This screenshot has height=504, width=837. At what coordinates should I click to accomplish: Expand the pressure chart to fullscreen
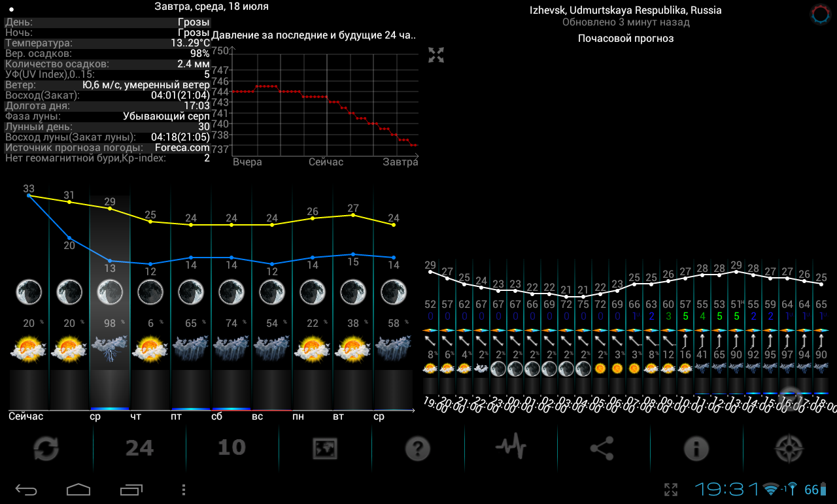[x=436, y=55]
